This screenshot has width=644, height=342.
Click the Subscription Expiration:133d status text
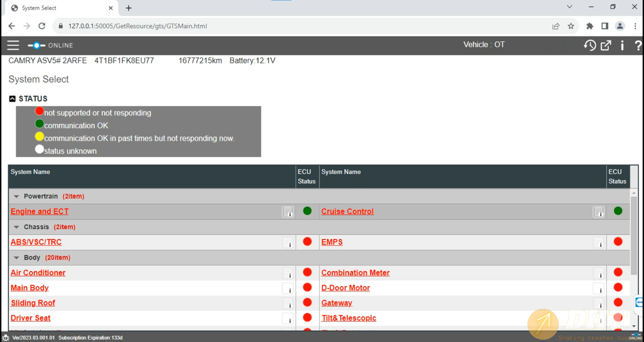coord(91,338)
